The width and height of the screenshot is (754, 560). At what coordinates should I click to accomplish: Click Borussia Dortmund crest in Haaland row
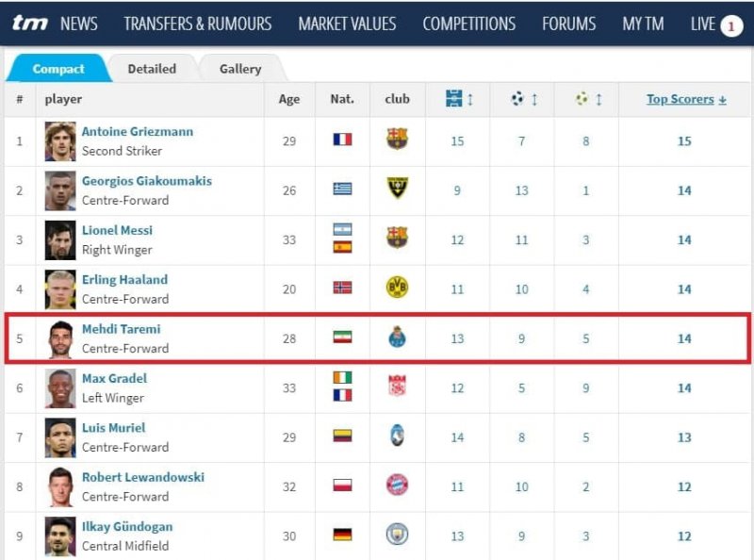(x=397, y=288)
